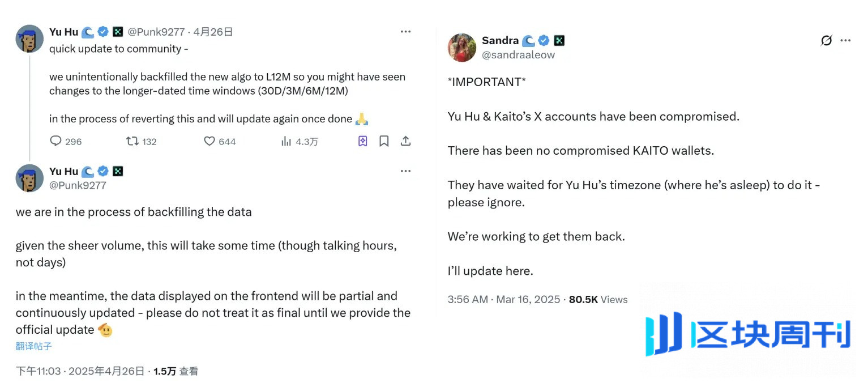Click the share upload icon
Viewport: 868px width, 387px height.
(405, 141)
